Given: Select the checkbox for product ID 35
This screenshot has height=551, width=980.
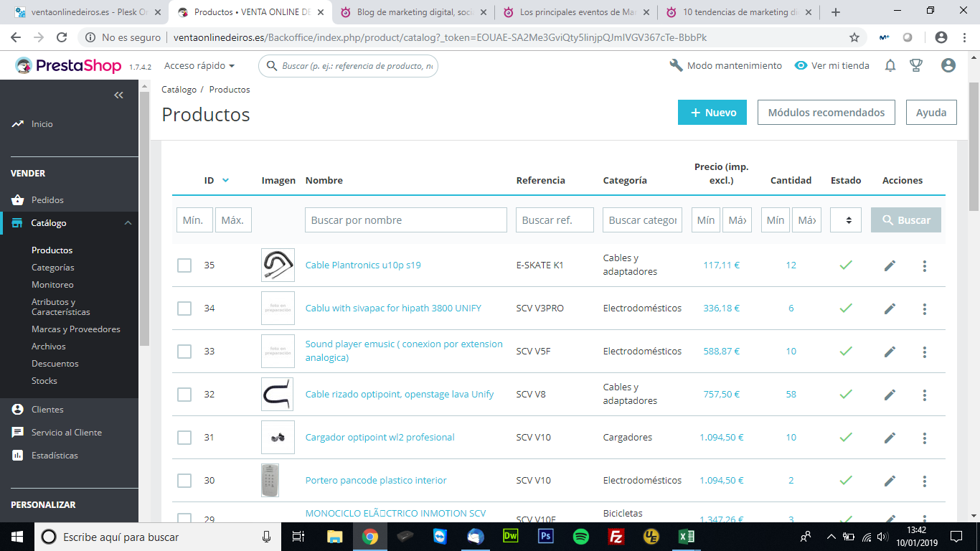Looking at the screenshot, I should 184,265.
